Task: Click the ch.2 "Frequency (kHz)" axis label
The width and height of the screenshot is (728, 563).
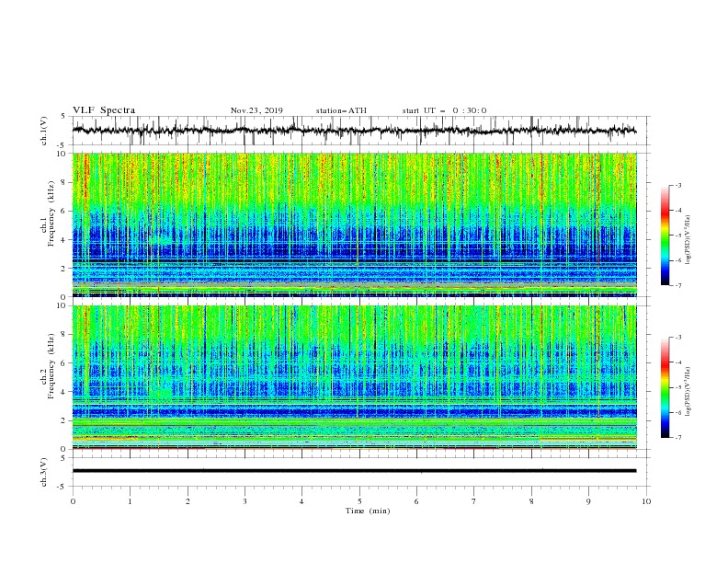Action: pyautogui.click(x=51, y=366)
